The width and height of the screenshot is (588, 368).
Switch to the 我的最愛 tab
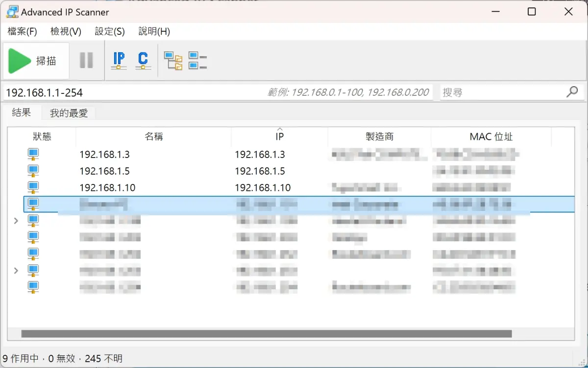tap(69, 113)
